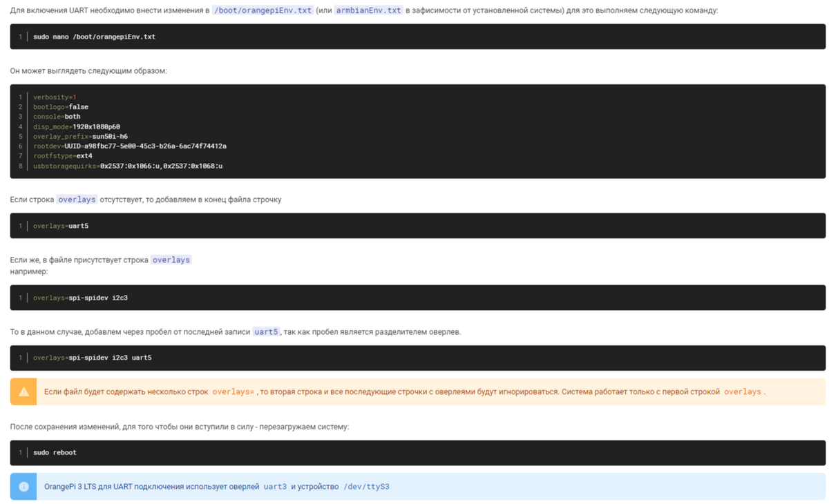Click the word 'например:'

click(29, 272)
